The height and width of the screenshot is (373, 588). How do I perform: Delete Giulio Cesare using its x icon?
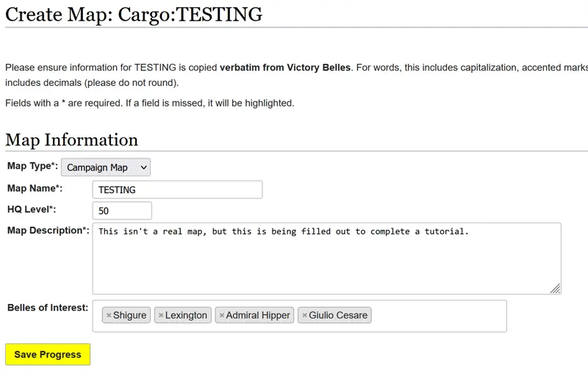coord(304,316)
